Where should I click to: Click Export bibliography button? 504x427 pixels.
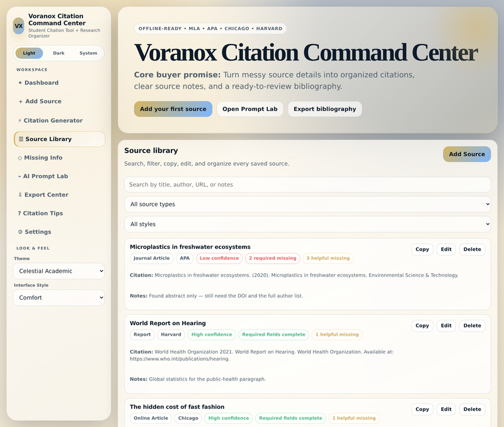[324, 109]
